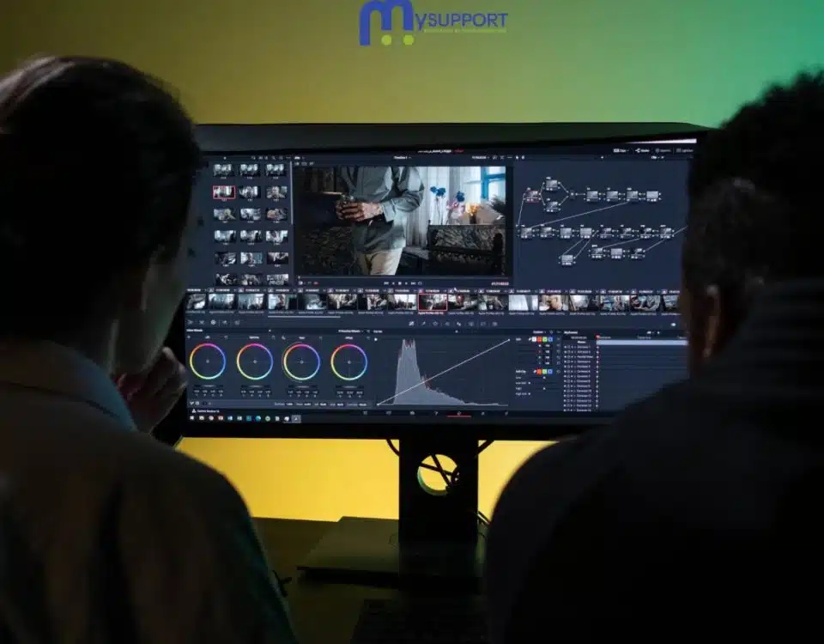Click the Windows Start button on taskbar
The image size is (824, 644).
pyautogui.click(x=192, y=418)
